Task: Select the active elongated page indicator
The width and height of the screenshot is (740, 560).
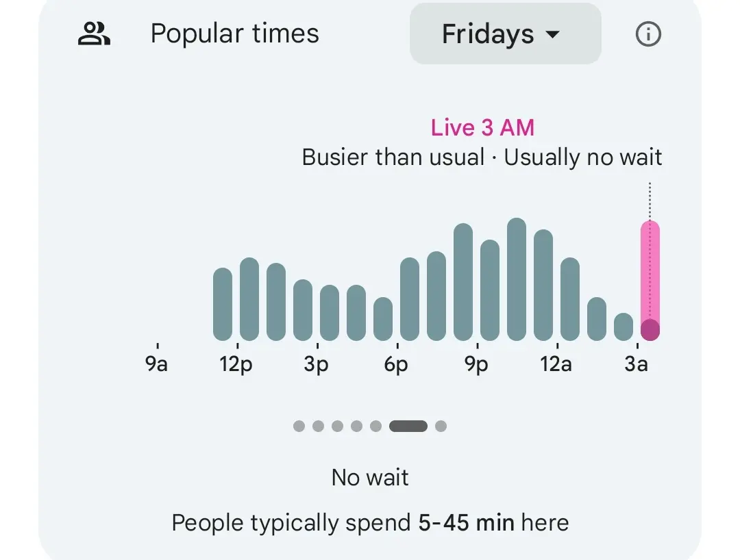Action: [x=408, y=426]
